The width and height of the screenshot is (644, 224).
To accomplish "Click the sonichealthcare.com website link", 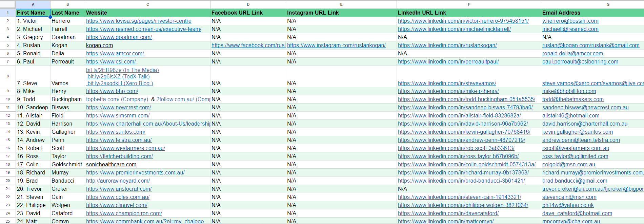I will (111, 165).
